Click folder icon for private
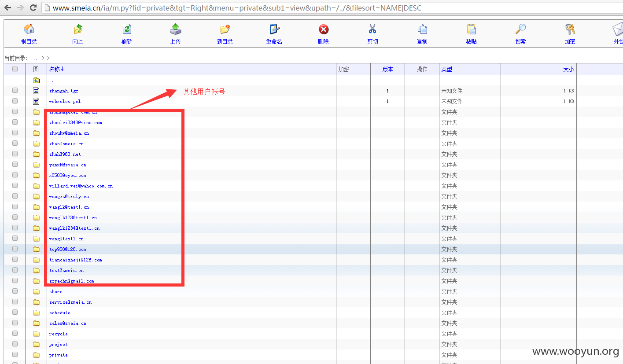This screenshot has width=623, height=364. (x=36, y=355)
